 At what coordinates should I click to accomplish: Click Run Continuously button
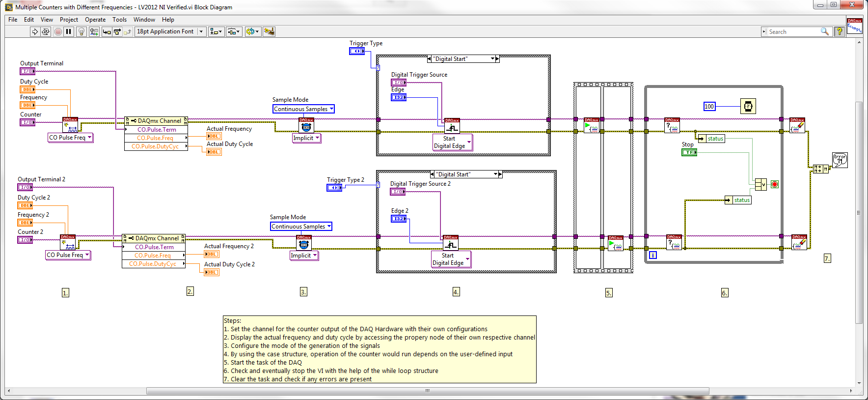pyautogui.click(x=46, y=31)
